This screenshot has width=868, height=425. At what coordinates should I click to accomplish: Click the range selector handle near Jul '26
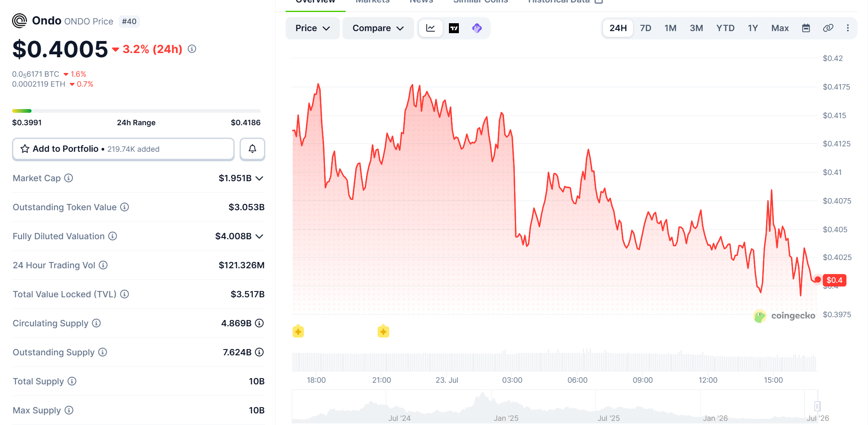click(817, 406)
